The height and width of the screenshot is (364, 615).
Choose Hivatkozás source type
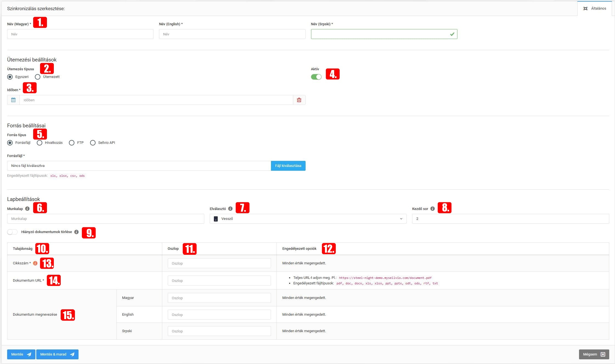40,143
